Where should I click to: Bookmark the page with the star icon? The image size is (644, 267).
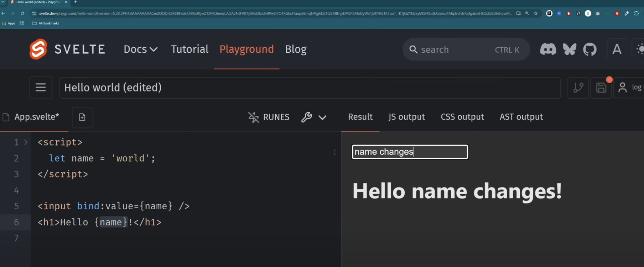click(x=536, y=14)
